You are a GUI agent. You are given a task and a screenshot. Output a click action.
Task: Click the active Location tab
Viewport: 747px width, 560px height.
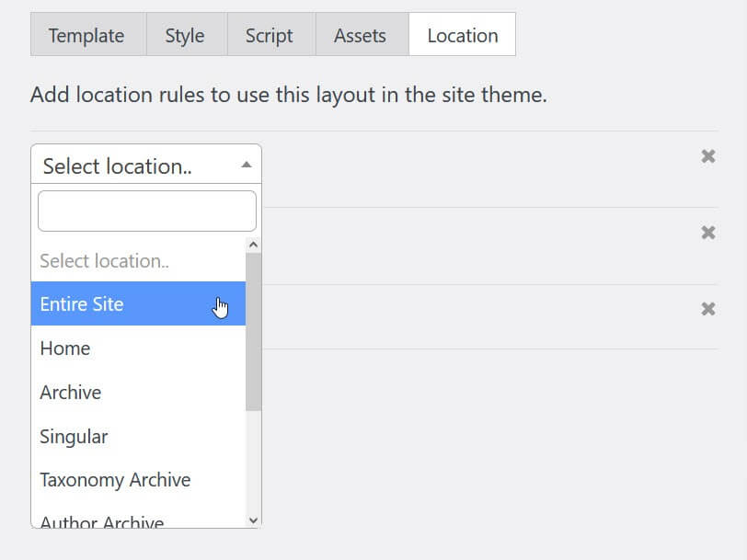(462, 34)
